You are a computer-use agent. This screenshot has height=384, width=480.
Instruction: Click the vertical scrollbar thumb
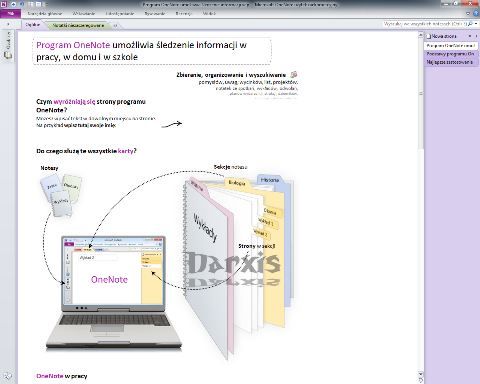click(420, 93)
